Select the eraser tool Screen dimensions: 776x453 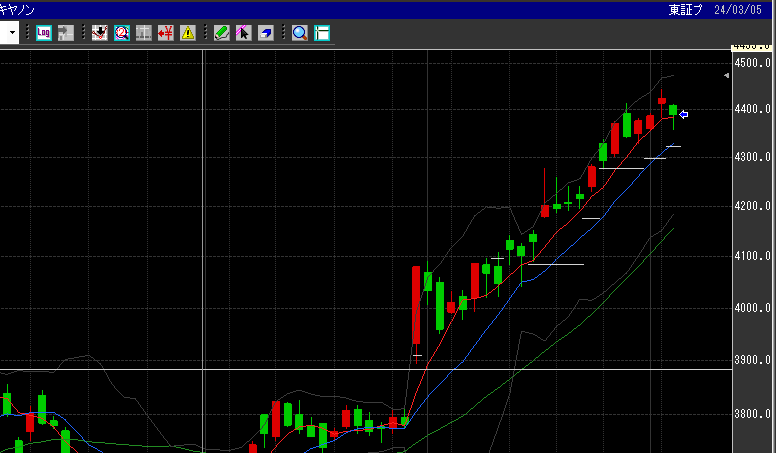point(265,33)
